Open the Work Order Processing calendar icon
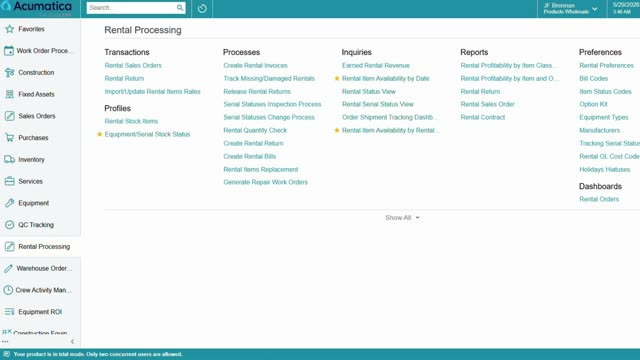 [9, 51]
